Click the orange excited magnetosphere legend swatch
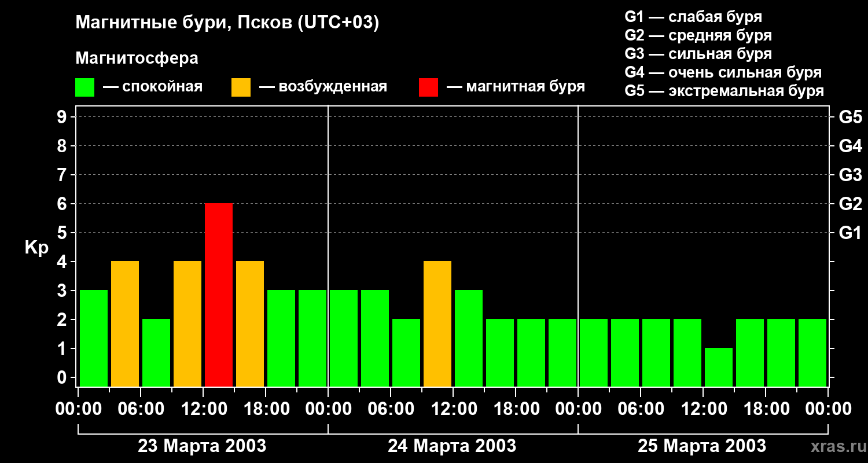Image resolution: width=868 pixels, height=463 pixels. pos(241,87)
